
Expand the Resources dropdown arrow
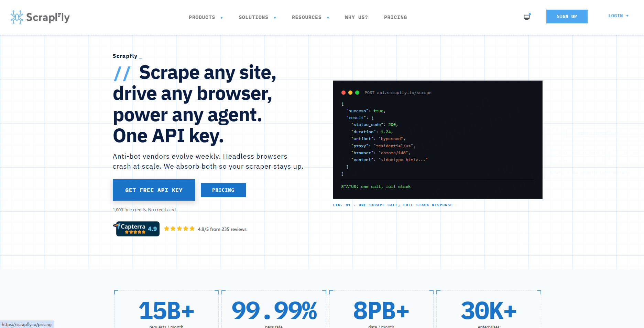[x=328, y=18]
